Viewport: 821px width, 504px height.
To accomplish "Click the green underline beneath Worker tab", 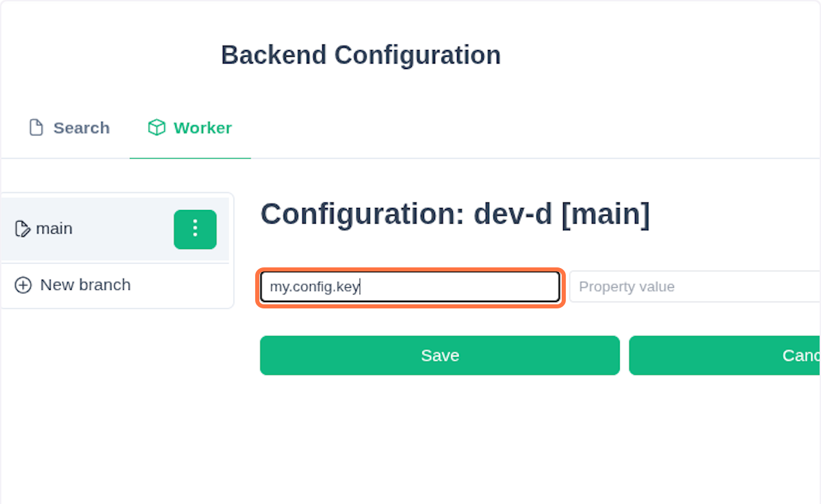I will pyautogui.click(x=190, y=158).
